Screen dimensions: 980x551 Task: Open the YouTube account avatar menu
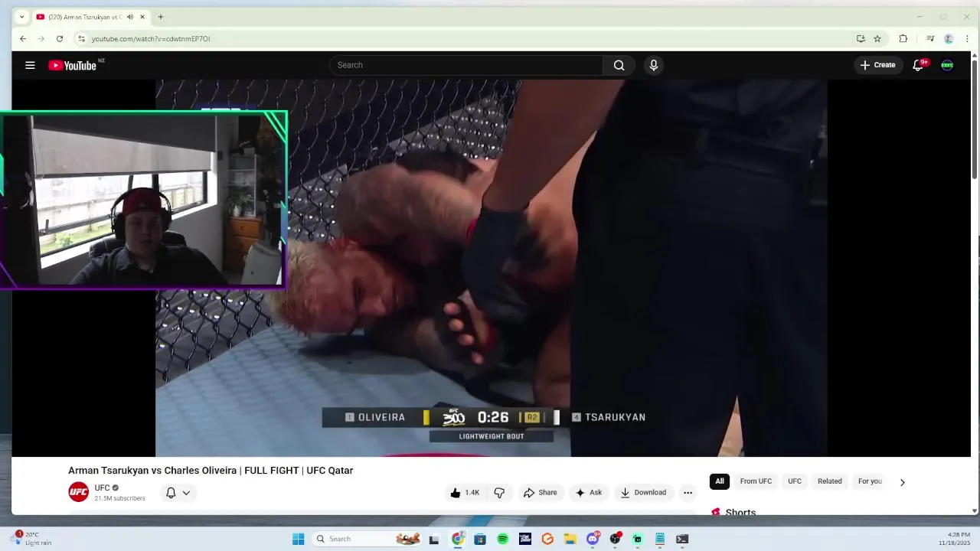pyautogui.click(x=947, y=65)
